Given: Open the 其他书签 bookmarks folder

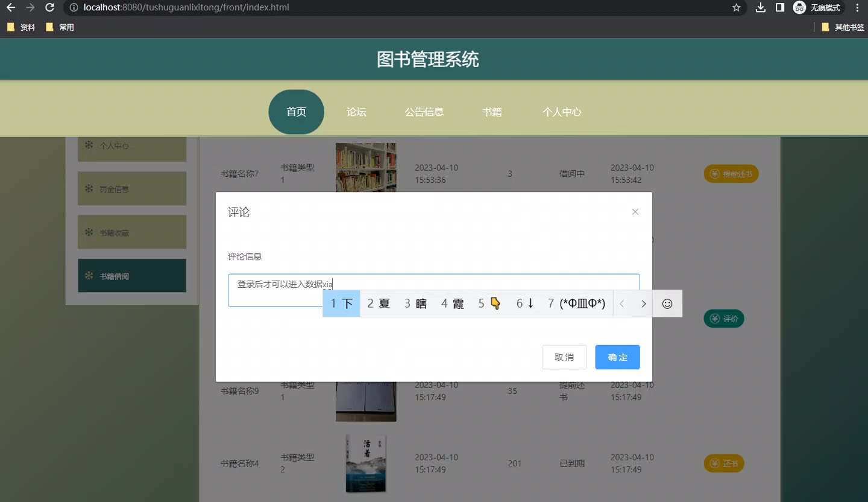Looking at the screenshot, I should pos(843,27).
